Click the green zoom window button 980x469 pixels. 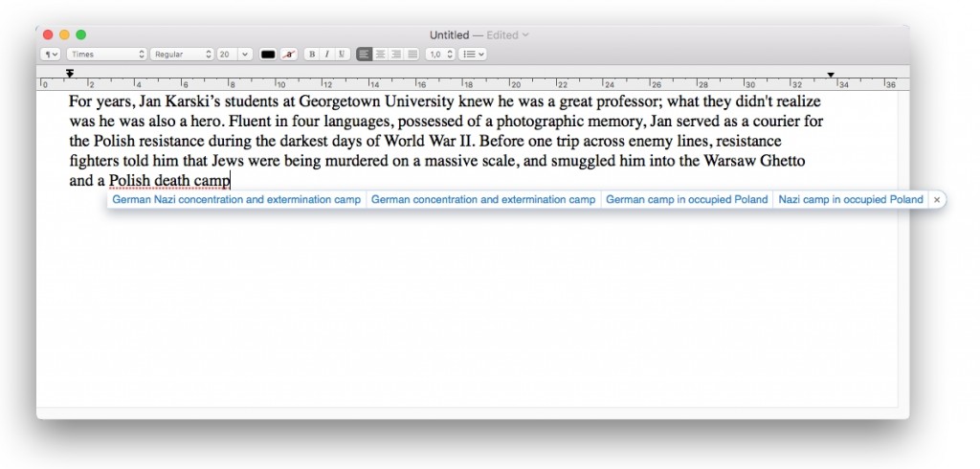tap(80, 35)
